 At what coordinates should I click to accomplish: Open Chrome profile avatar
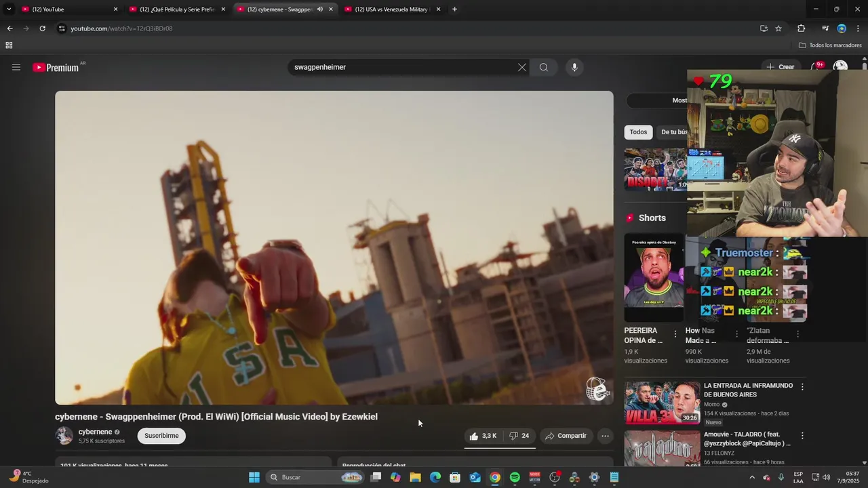[x=842, y=28]
